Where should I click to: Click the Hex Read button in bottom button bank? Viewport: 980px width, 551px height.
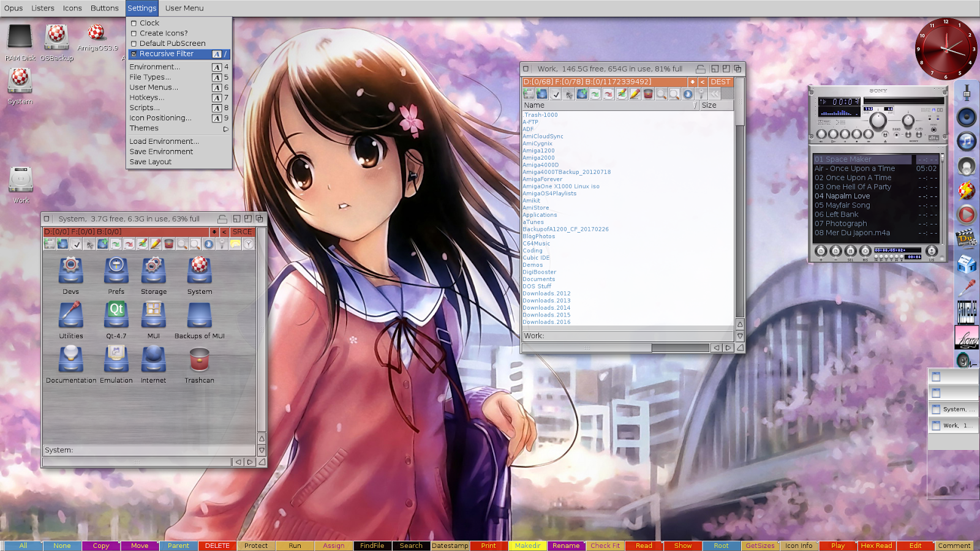[x=876, y=545]
